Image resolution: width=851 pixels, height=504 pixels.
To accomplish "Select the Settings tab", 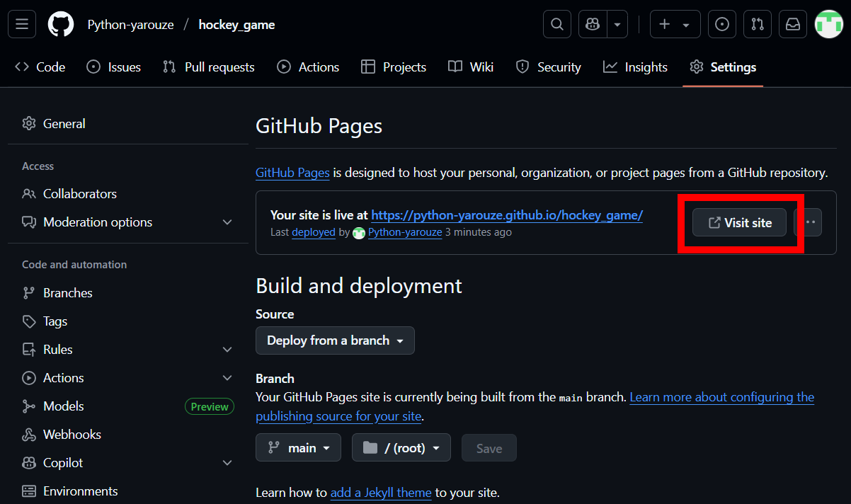I will (723, 67).
